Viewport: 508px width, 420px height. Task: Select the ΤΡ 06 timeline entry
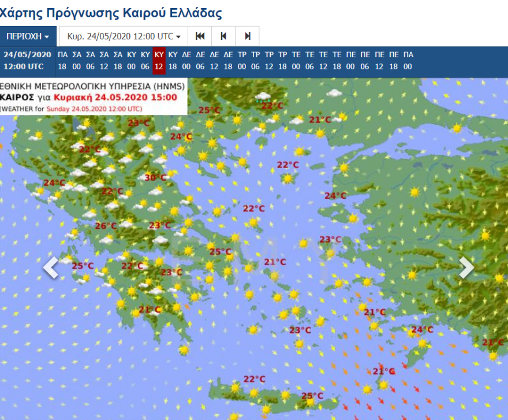pos(254,61)
